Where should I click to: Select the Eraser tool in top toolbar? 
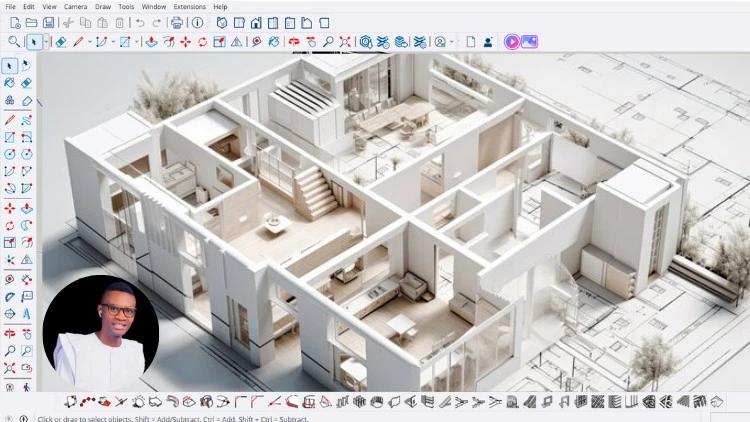click(61, 42)
